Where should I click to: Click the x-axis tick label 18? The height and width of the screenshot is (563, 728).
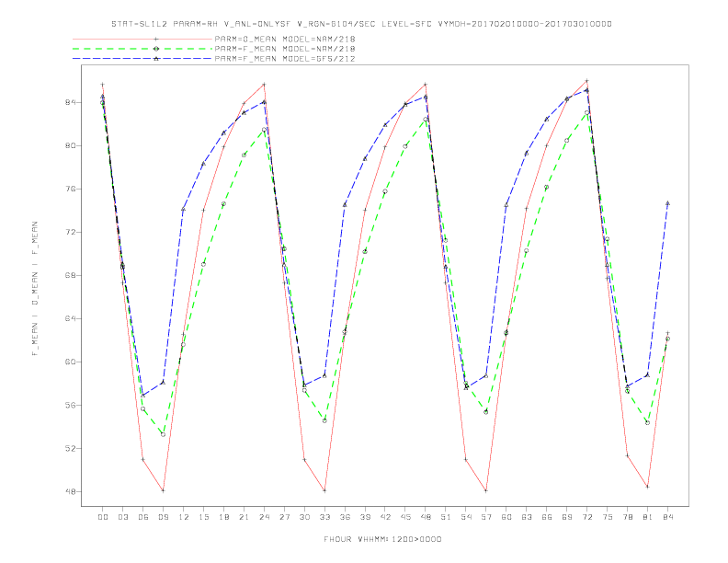point(223,517)
